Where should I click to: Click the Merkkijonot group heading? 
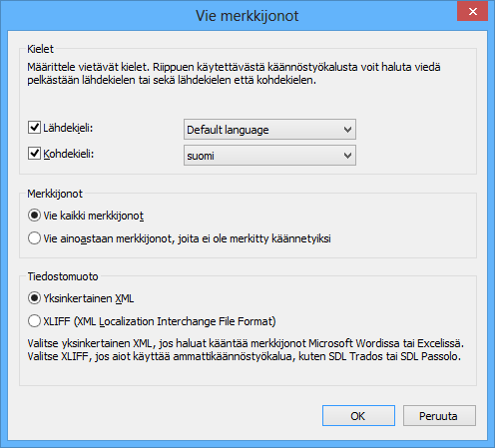click(x=55, y=194)
